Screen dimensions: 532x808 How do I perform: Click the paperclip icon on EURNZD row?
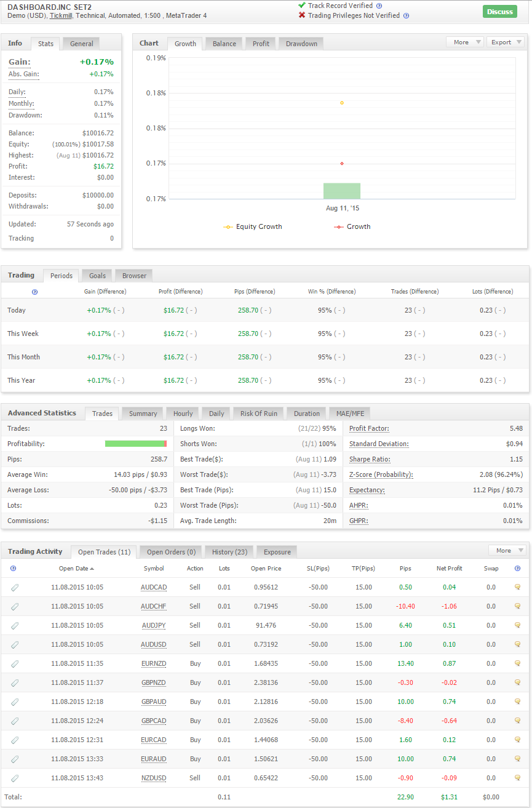(15, 663)
